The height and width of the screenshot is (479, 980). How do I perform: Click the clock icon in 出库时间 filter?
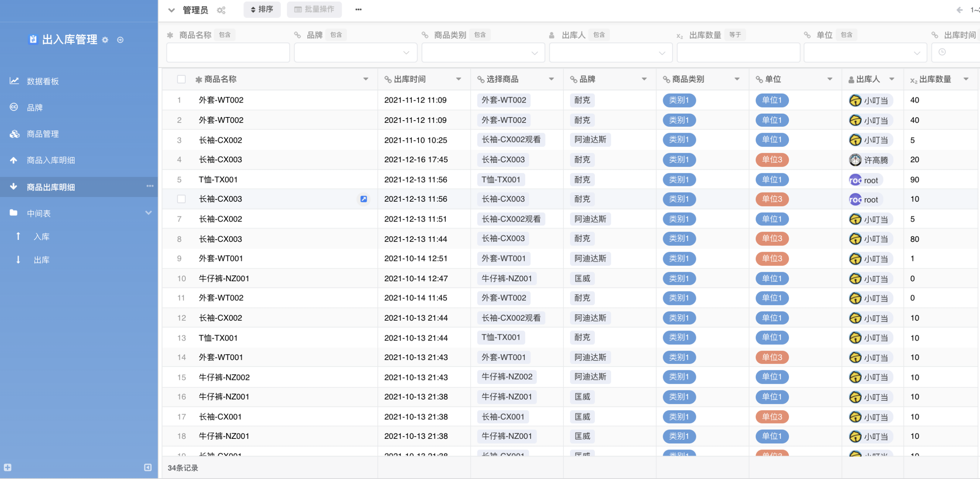[942, 52]
